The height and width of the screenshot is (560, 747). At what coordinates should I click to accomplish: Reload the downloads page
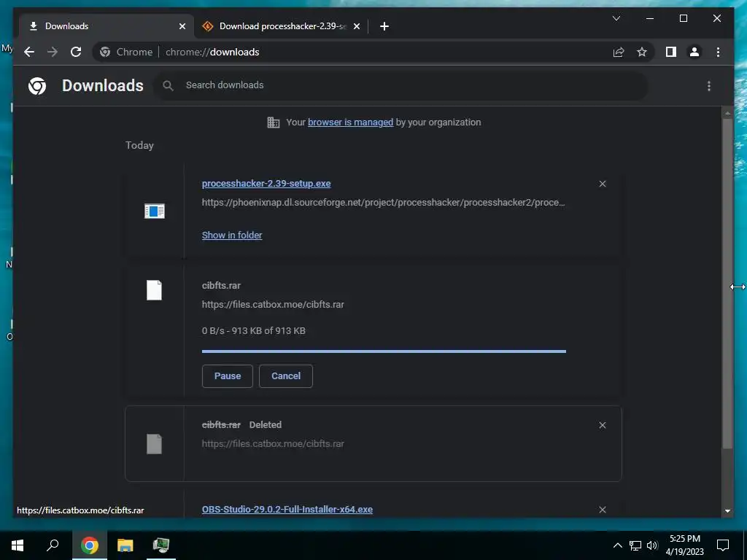[x=76, y=52]
